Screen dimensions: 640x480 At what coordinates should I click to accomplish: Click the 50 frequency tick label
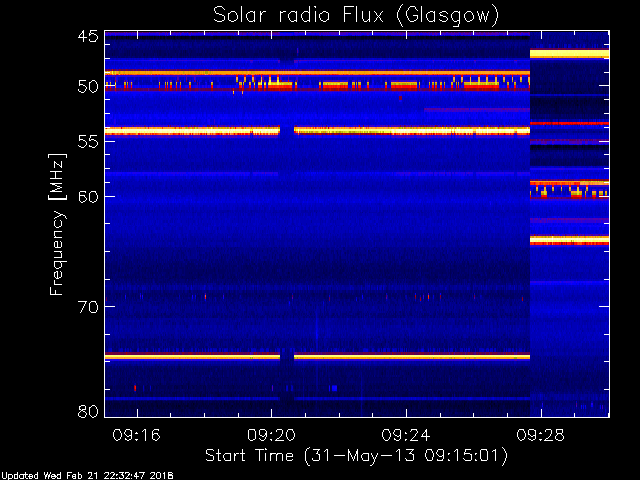88,87
